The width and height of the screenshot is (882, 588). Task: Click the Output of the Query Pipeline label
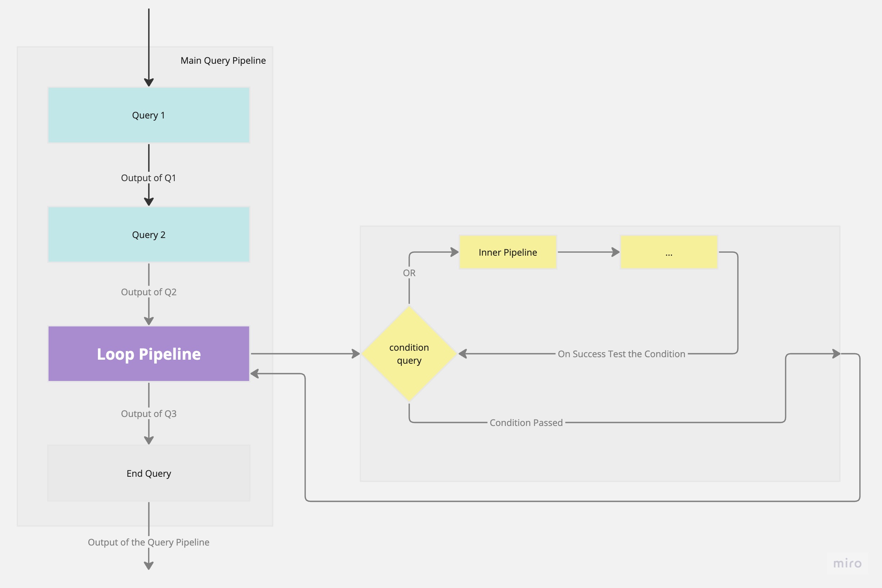148,542
